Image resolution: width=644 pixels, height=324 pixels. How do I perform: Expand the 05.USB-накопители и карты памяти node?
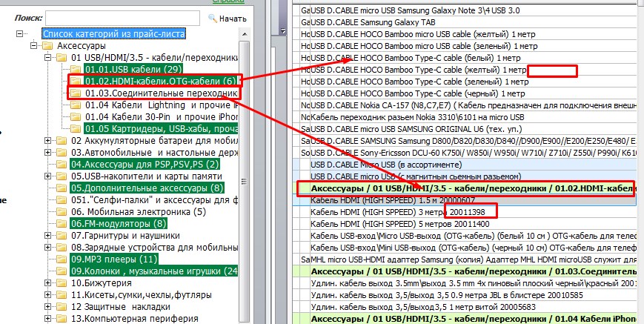coord(47,176)
